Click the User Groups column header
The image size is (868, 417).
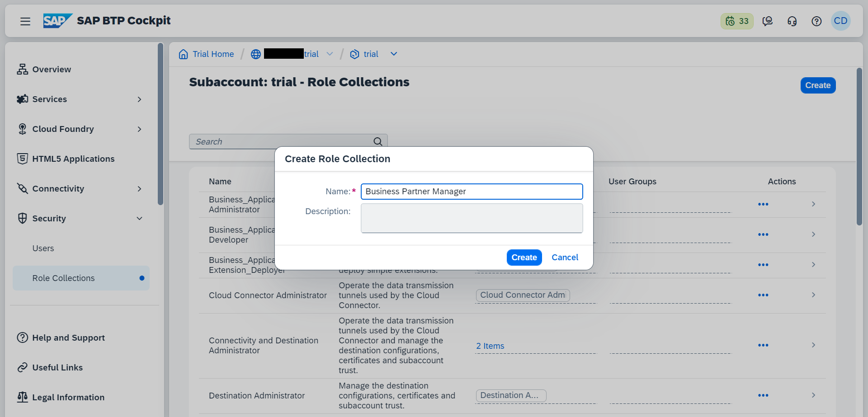[632, 182]
